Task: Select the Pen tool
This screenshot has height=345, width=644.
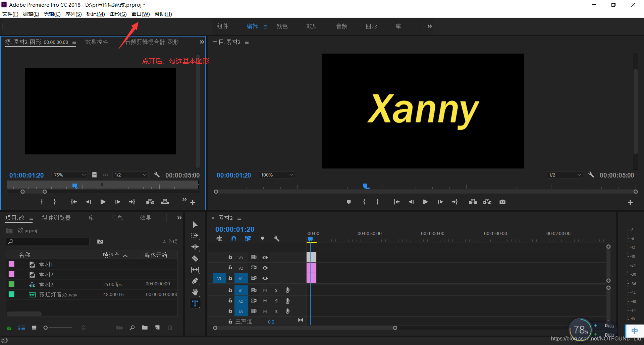Action: pyautogui.click(x=195, y=281)
